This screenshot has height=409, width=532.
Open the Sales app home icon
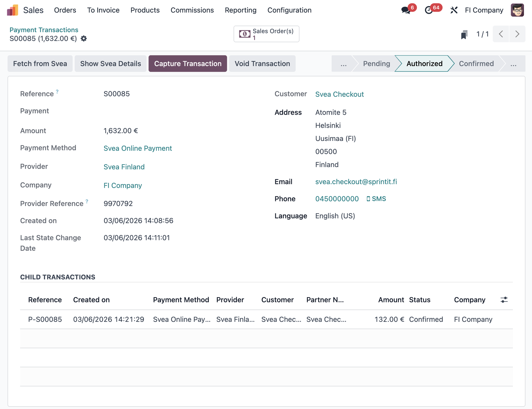pyautogui.click(x=12, y=10)
